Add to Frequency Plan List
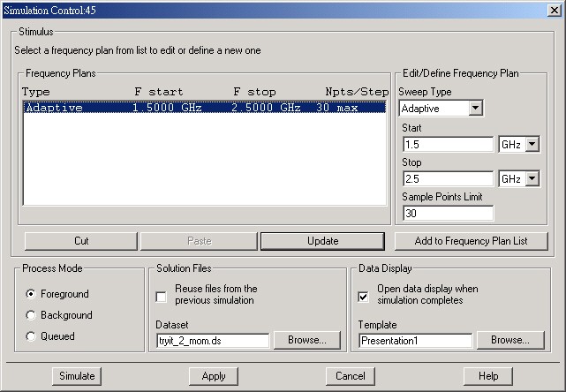 471,241
